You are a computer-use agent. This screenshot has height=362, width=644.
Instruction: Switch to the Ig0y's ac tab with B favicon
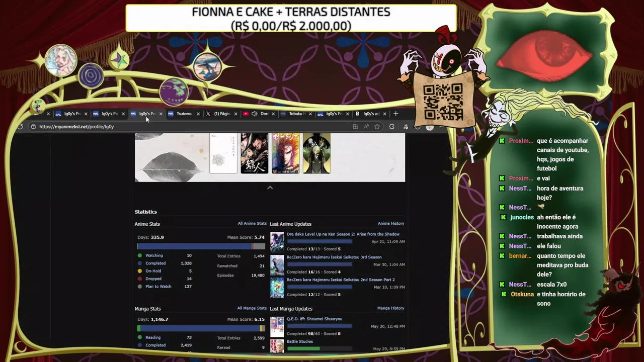point(371,114)
